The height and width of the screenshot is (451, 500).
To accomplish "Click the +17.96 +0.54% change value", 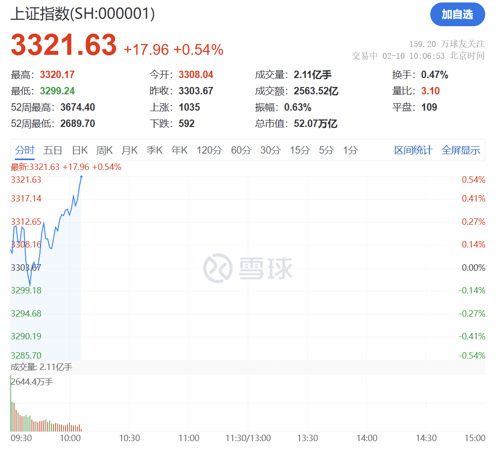I will click(x=173, y=50).
